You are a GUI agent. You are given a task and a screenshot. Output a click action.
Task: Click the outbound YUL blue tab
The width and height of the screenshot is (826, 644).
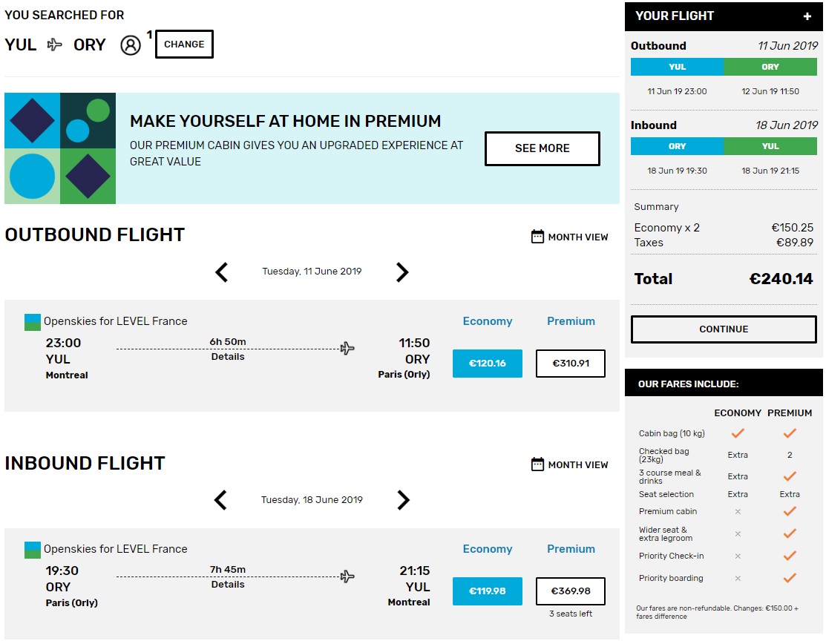tap(677, 67)
